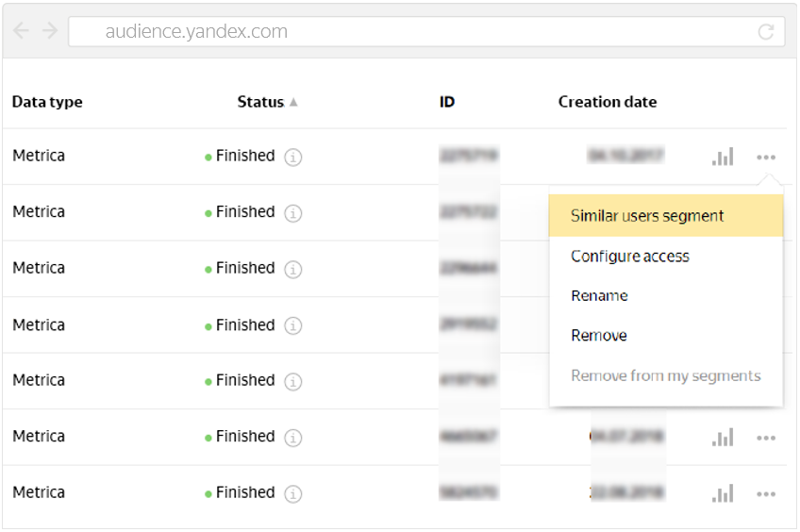This screenshot has height=532, width=800.
Task: Open the three-dots menu in first row
Action: pyautogui.click(x=766, y=157)
